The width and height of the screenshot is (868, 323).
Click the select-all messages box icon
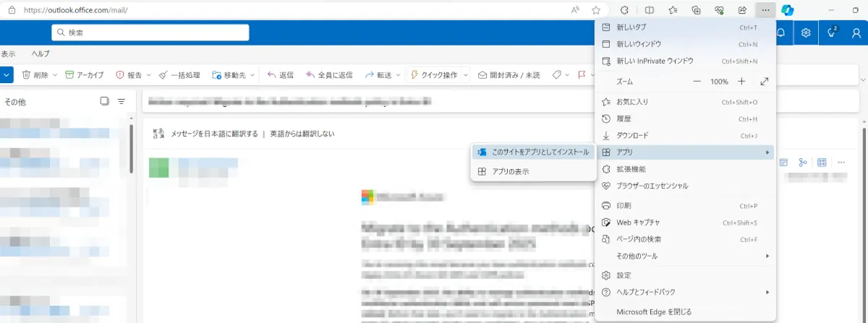pos(104,101)
